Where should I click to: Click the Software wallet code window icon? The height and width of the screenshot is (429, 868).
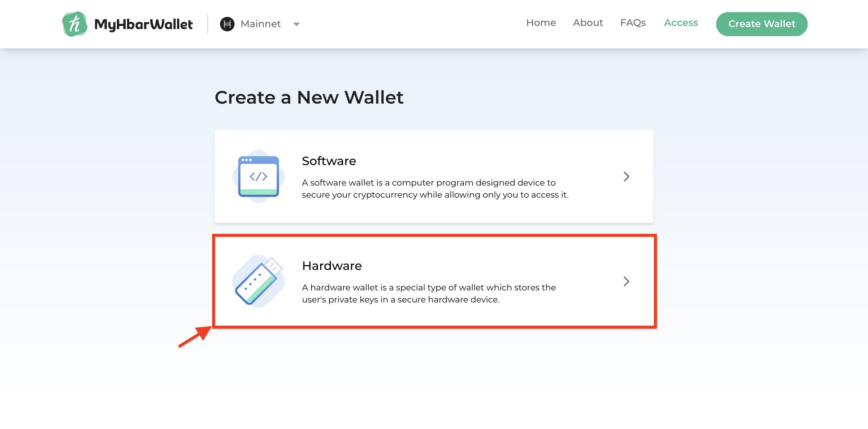(259, 176)
